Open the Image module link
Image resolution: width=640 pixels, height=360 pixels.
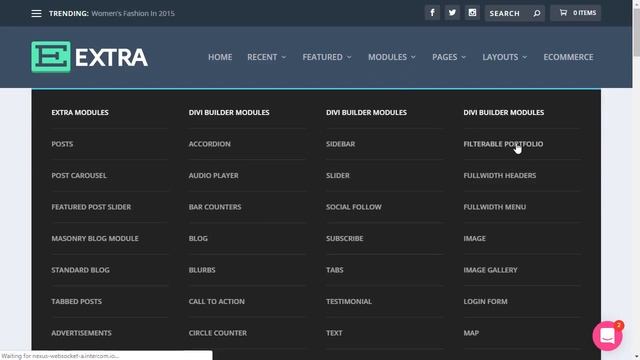474,238
